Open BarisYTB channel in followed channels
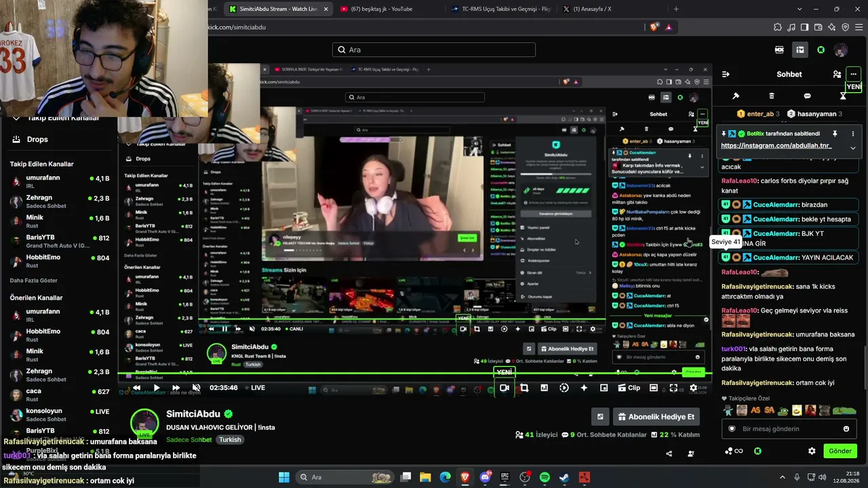This screenshot has width=868, height=488. click(x=61, y=241)
